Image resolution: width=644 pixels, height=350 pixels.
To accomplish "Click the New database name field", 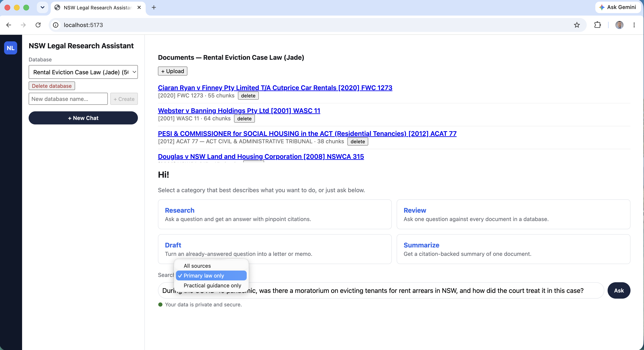I will (68, 99).
